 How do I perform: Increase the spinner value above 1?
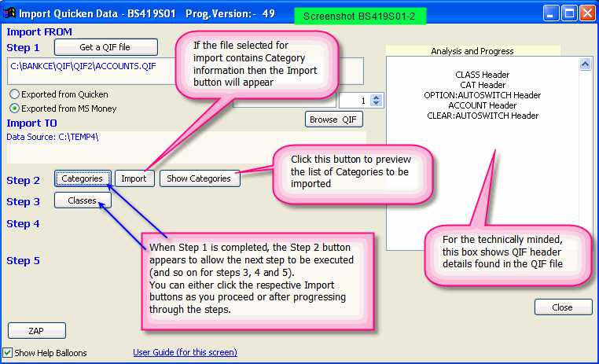[x=377, y=97]
